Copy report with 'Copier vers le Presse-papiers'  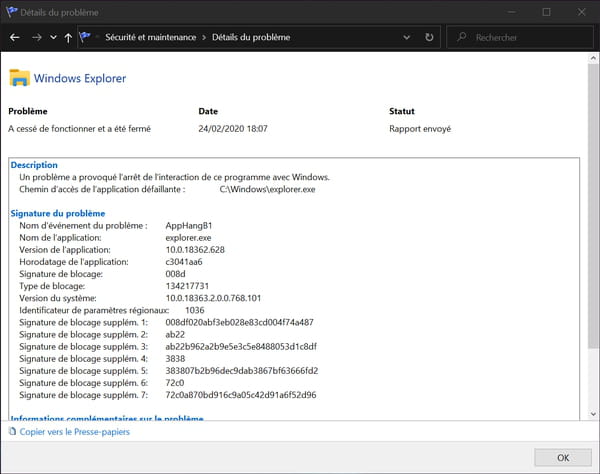click(x=75, y=432)
